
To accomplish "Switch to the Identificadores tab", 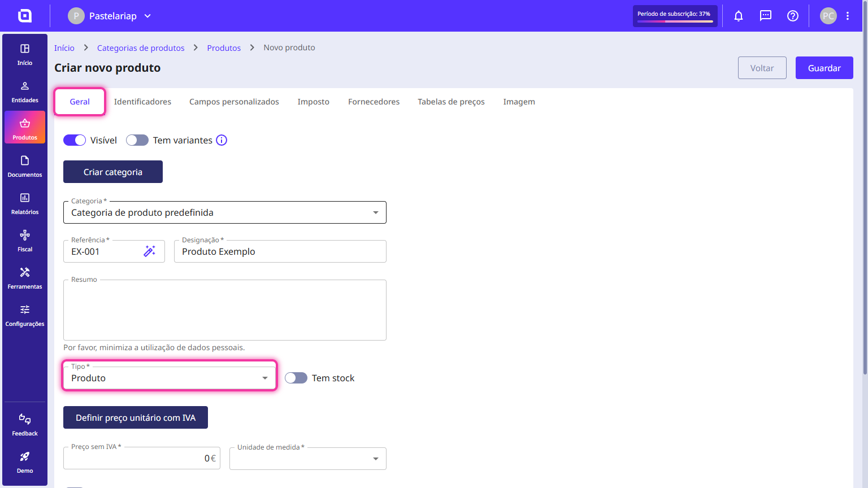I will [x=142, y=102].
